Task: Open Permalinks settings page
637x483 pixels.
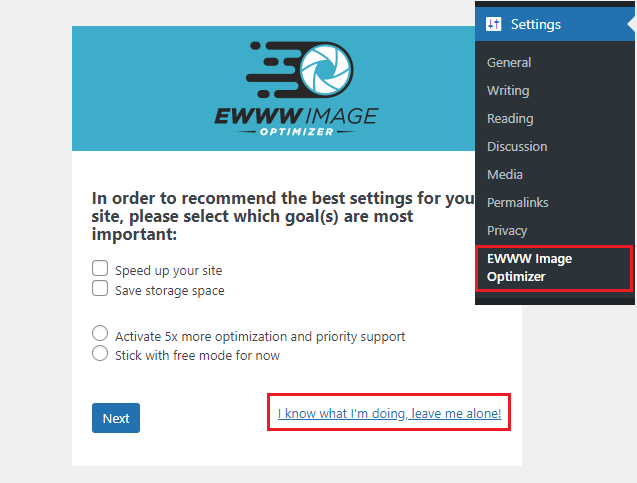Action: tap(518, 202)
